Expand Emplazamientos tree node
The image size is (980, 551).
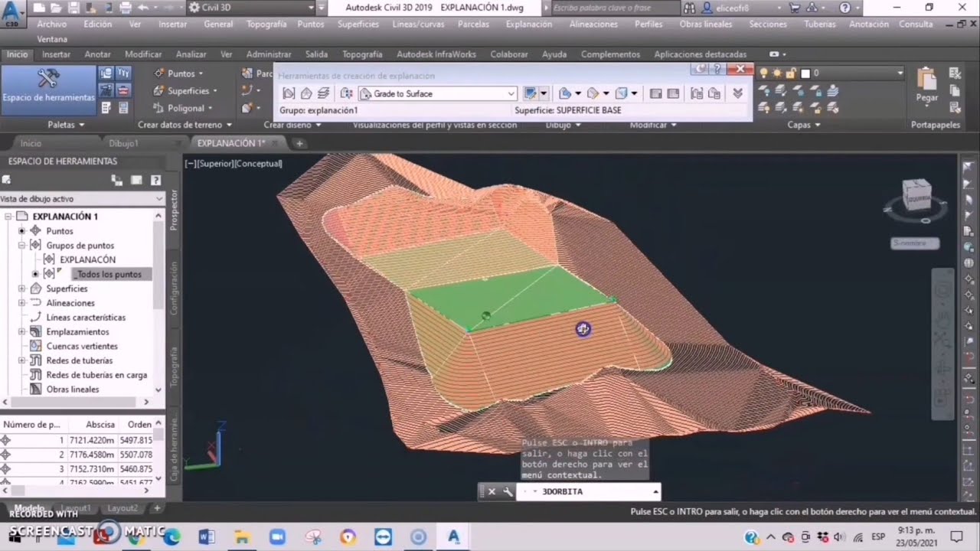pyautogui.click(x=21, y=332)
